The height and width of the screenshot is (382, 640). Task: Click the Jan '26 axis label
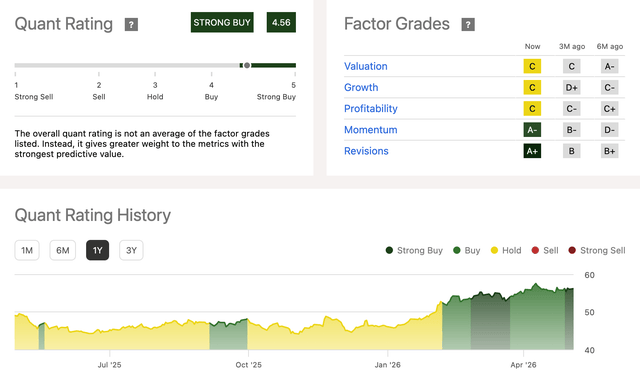(x=387, y=364)
